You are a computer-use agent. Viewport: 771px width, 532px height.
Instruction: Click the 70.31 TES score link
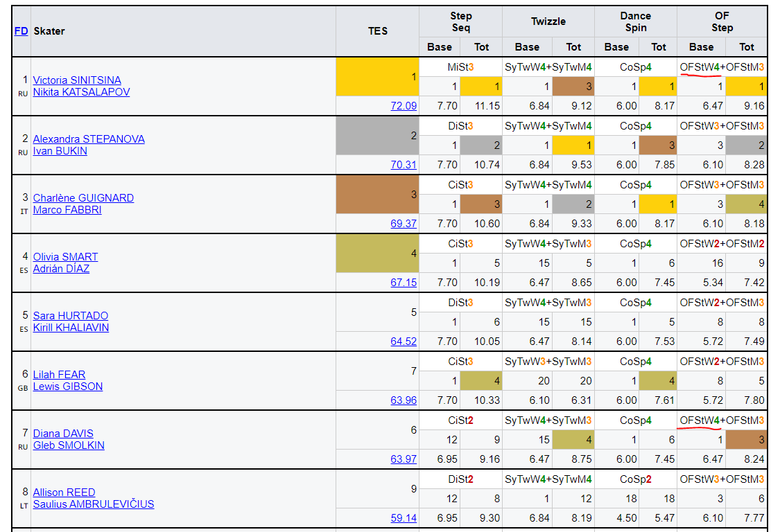(x=404, y=165)
